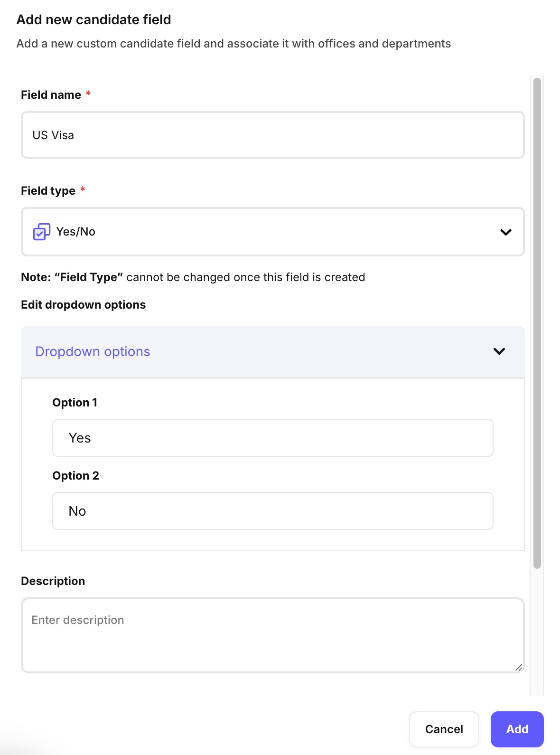Click the Field name label
This screenshot has height=755, width=560.
tap(51, 95)
